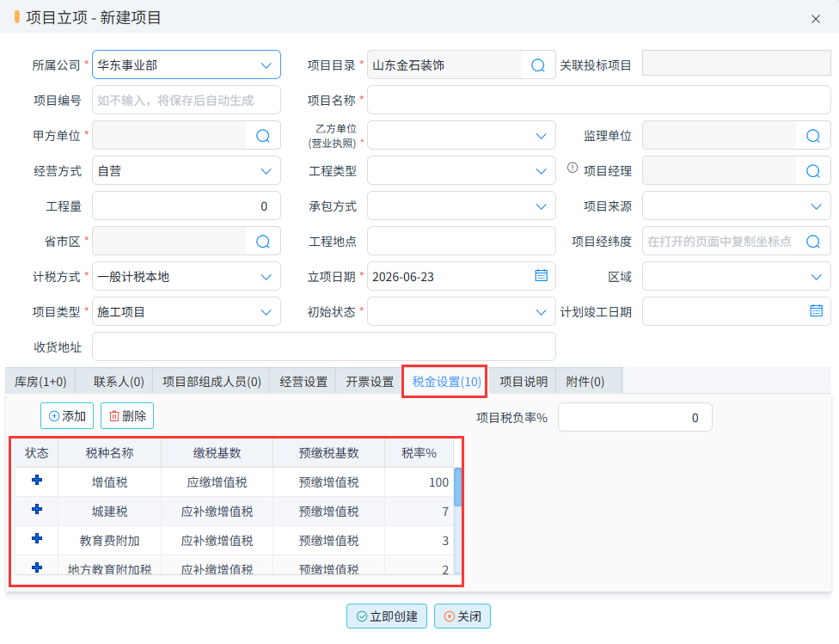Click the 项目编号 input field
The height and width of the screenshot is (644, 839).
(x=187, y=101)
